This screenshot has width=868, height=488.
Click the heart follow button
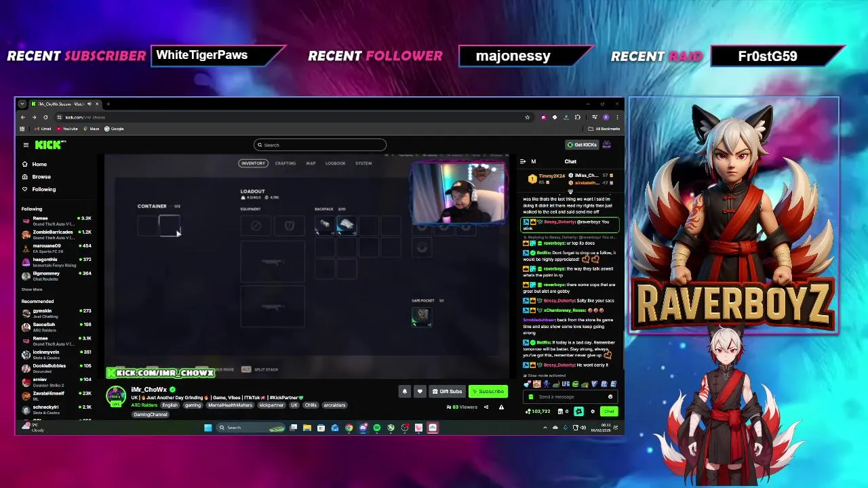point(420,391)
